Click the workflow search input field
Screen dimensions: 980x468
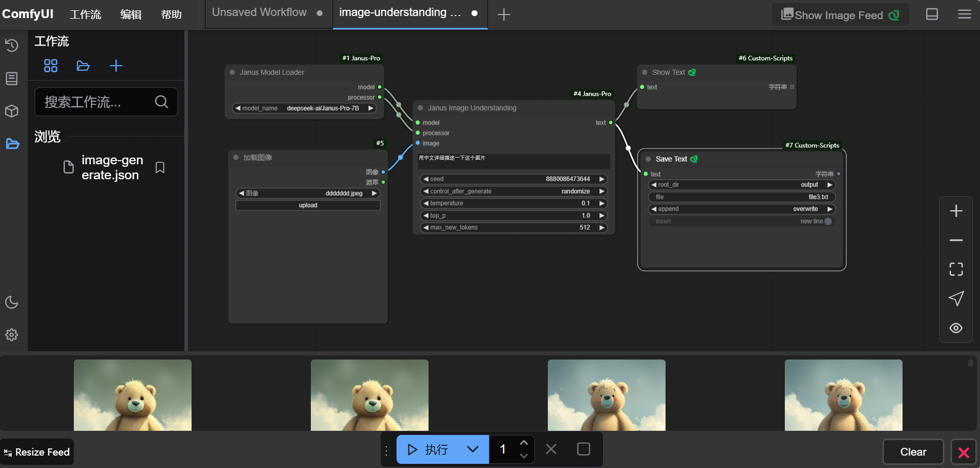(x=98, y=102)
